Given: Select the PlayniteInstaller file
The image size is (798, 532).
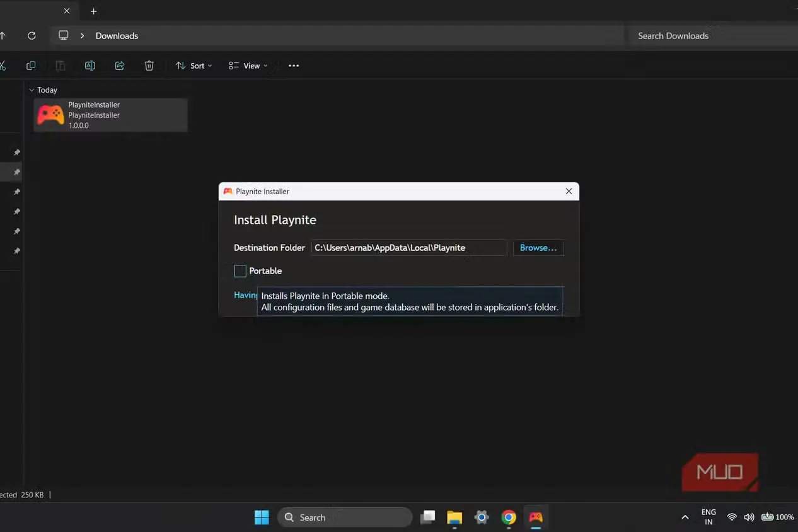Looking at the screenshot, I should [x=111, y=115].
